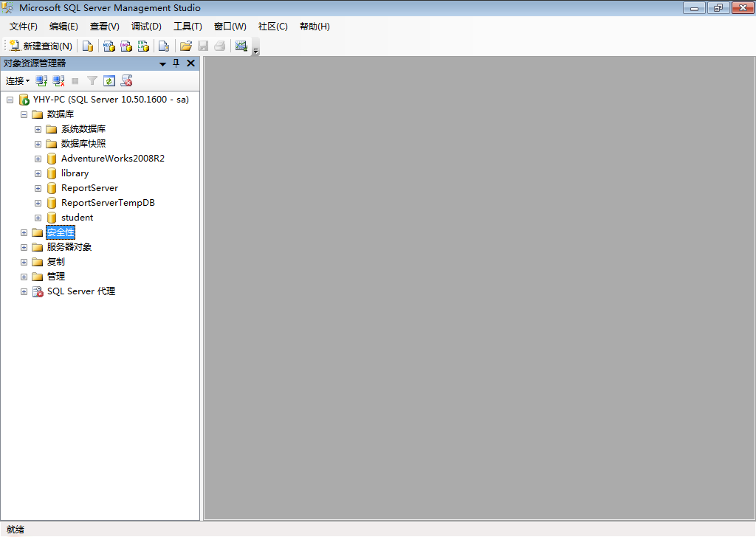Image resolution: width=756 pixels, height=537 pixels.
Task: Select the 安全性 tree item label
Action: click(x=61, y=232)
